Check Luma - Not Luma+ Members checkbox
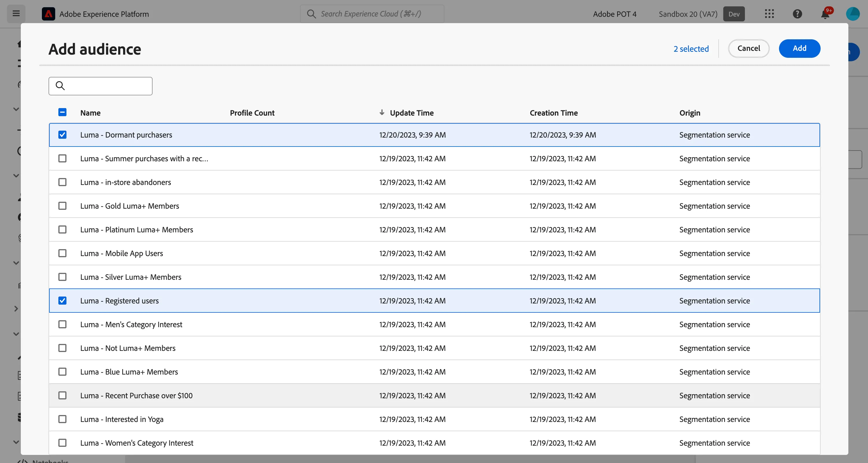868x463 pixels. pyautogui.click(x=62, y=348)
